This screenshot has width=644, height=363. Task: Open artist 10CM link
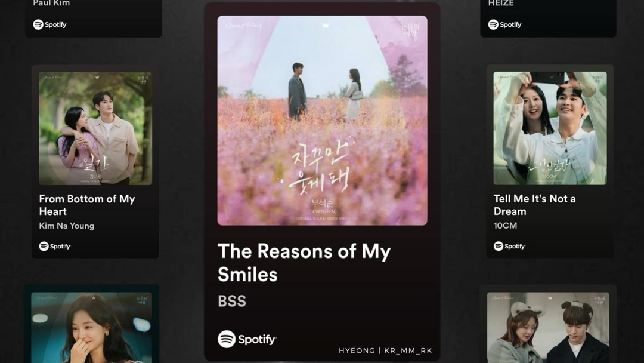505,226
